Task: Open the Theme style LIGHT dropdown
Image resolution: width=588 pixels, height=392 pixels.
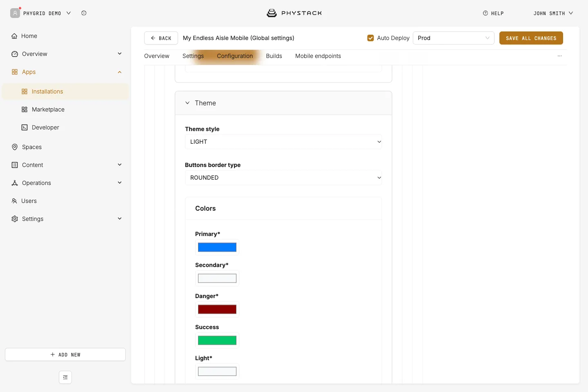Action: pos(283,142)
